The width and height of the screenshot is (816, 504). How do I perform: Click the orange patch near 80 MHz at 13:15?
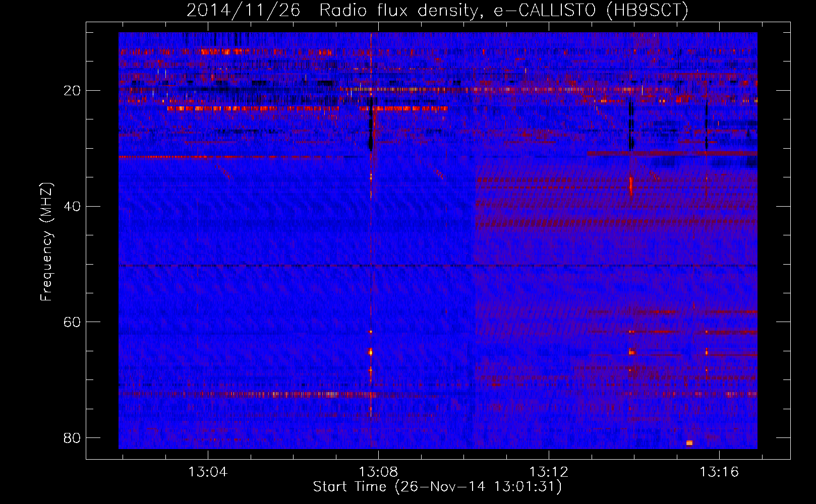689,443
